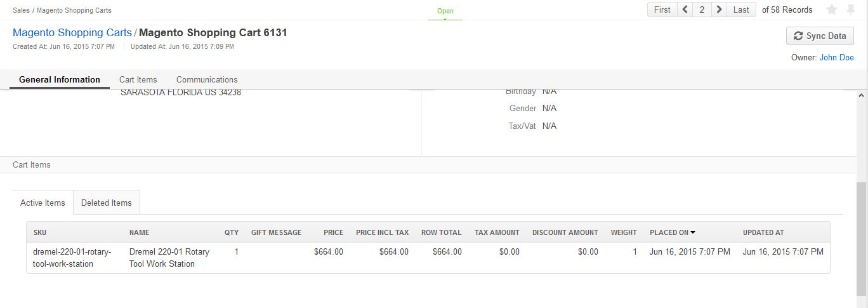Image resolution: width=868 pixels, height=308 pixels.
Task: Click the scrollbar up arrow
Action: (x=862, y=95)
